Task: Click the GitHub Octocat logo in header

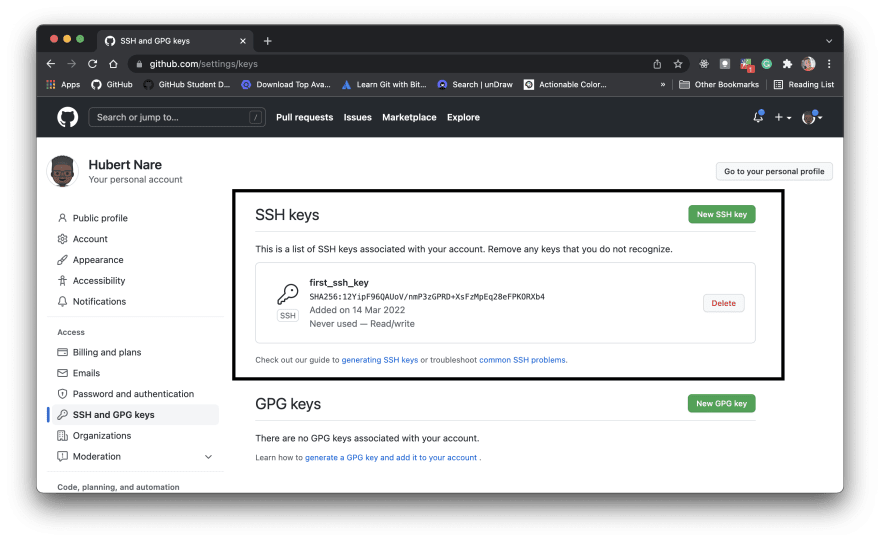Action: pos(68,117)
